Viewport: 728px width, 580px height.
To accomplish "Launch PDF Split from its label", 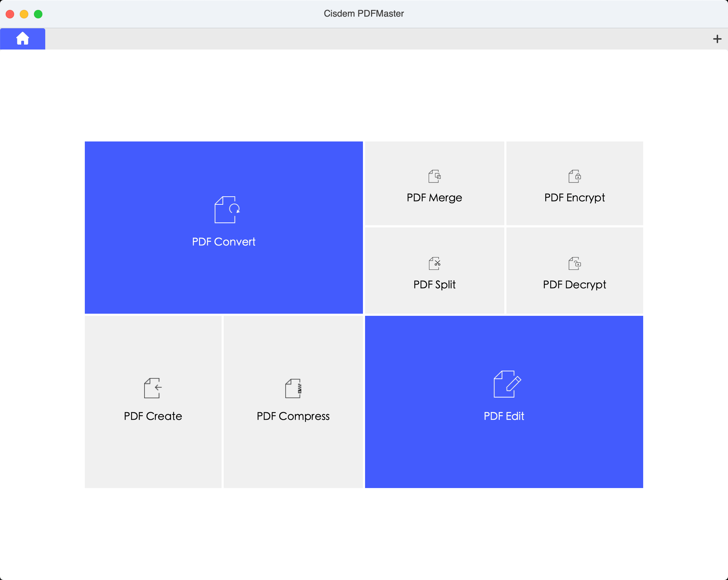I will pos(434,284).
